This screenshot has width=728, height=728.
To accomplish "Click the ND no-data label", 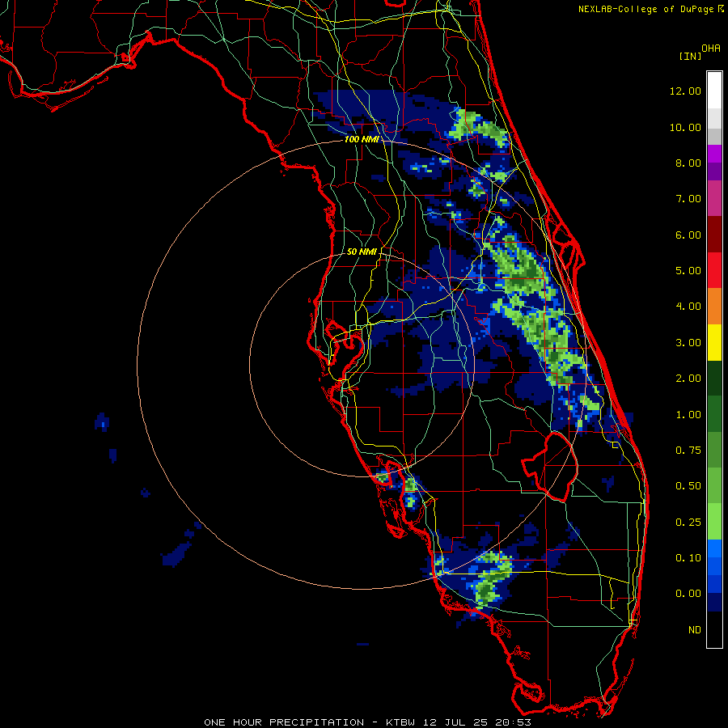I will (x=695, y=630).
